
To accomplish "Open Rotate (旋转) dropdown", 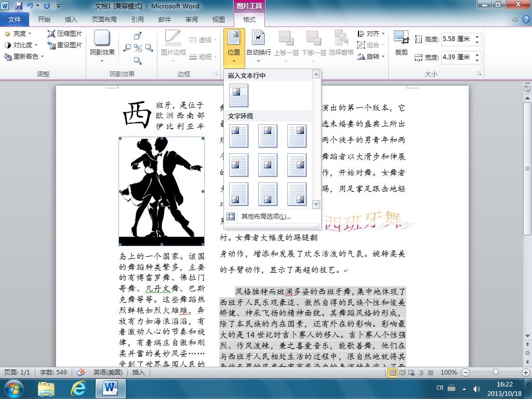I will [371, 56].
